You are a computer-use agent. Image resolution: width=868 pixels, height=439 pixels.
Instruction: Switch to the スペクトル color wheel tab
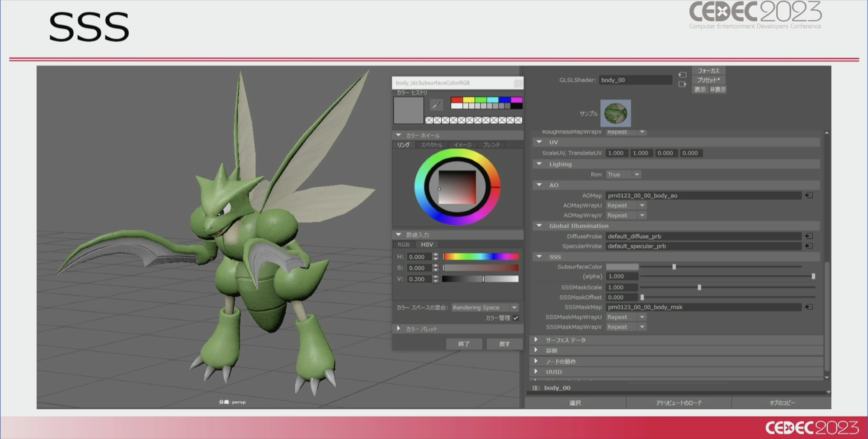tap(431, 145)
